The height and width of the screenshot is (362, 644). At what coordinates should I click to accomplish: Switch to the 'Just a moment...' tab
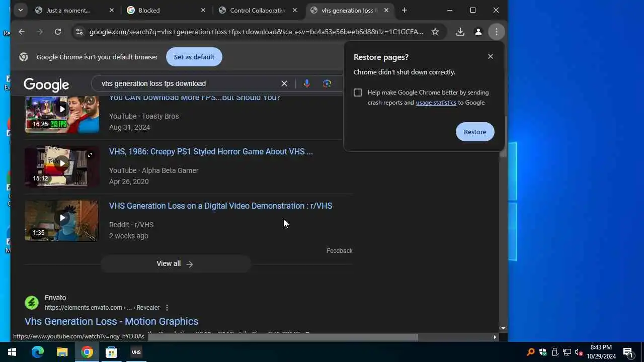pyautogui.click(x=68, y=10)
